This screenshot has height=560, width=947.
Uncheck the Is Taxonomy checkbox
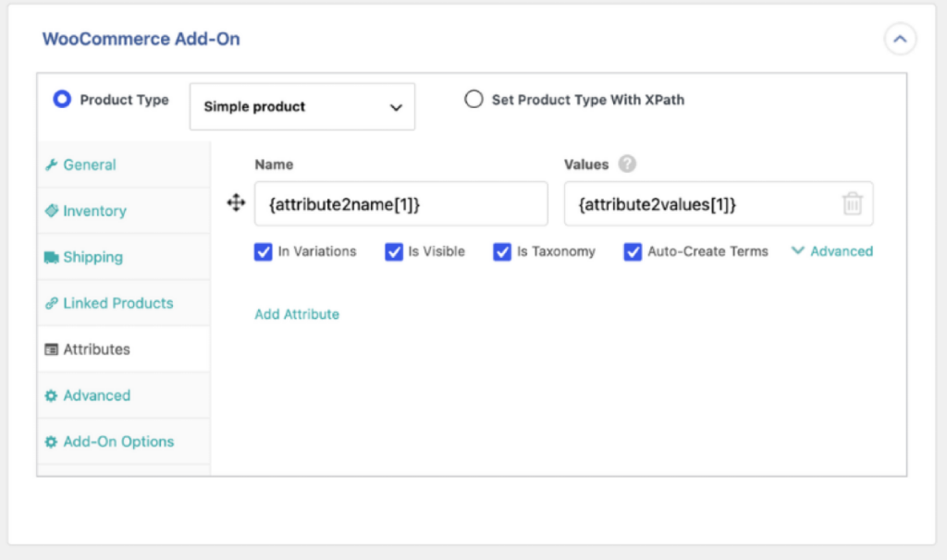[502, 251]
